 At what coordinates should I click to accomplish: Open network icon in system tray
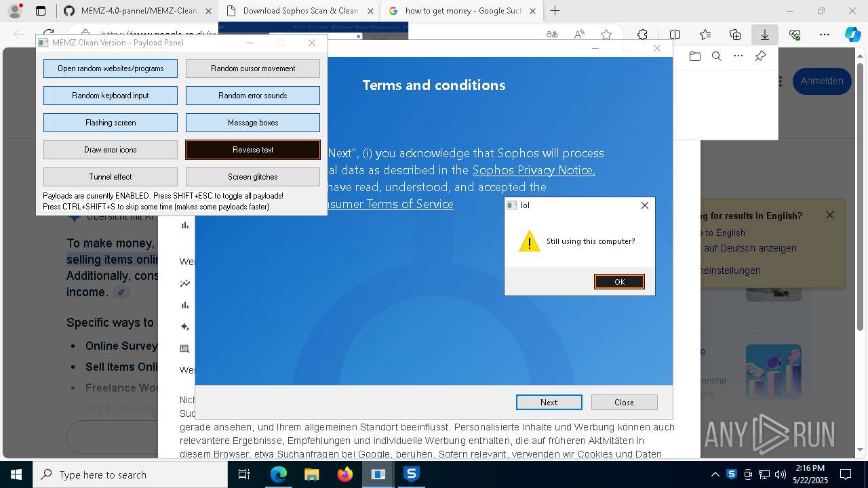click(764, 474)
